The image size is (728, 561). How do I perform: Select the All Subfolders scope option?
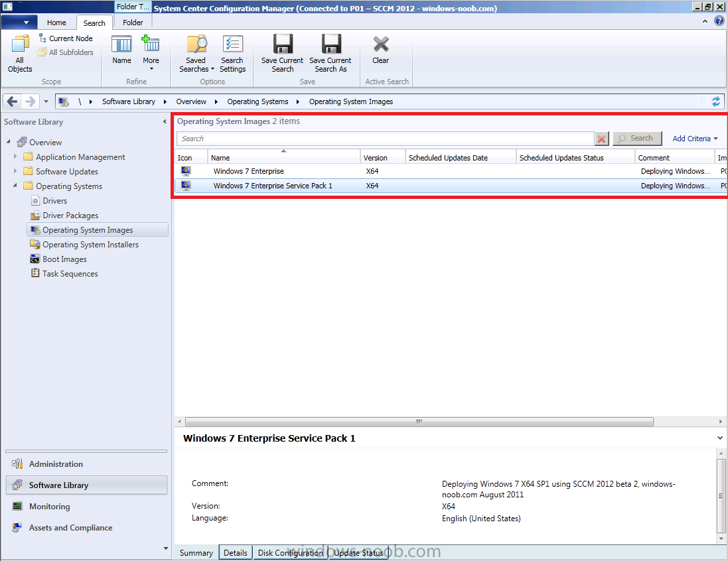(66, 52)
